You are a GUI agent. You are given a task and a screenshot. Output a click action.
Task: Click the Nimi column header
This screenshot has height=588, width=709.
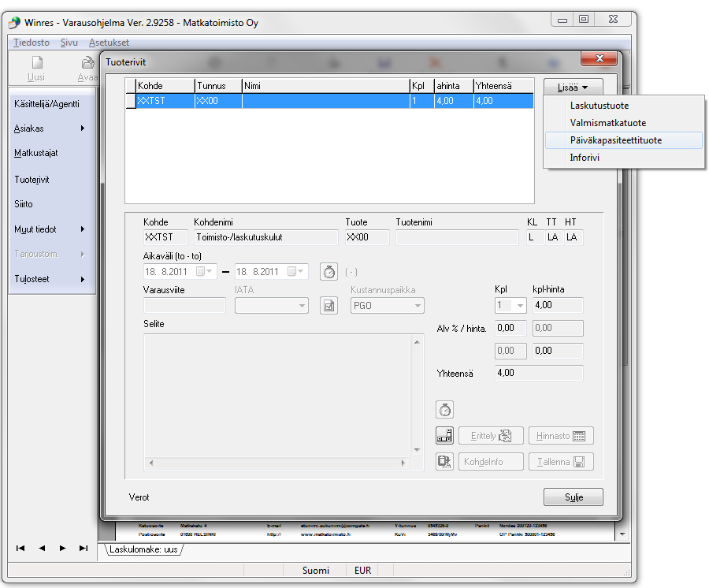pos(325,86)
